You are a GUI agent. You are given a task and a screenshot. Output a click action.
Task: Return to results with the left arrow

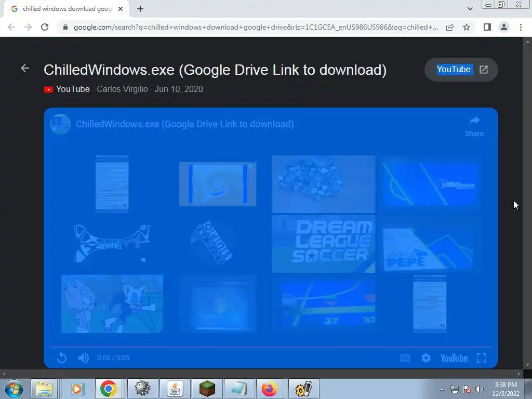[x=25, y=68]
